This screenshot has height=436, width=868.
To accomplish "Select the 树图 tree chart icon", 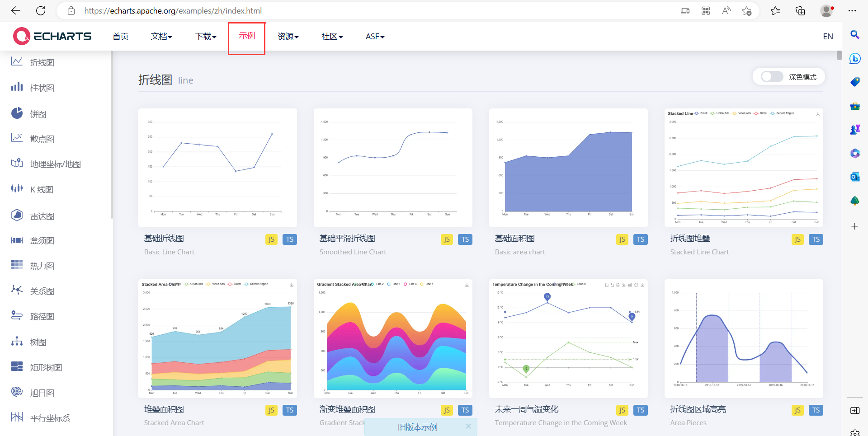I will click(x=17, y=341).
